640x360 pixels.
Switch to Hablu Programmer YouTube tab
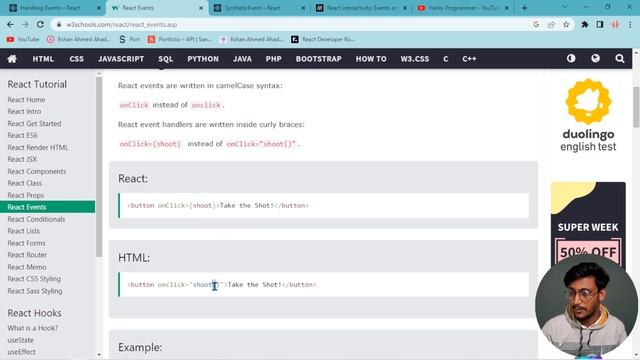(x=463, y=8)
